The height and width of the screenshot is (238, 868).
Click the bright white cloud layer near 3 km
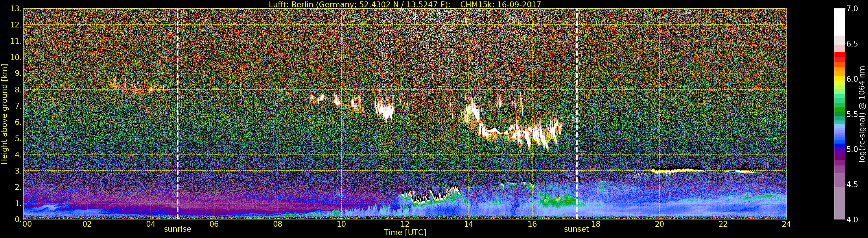click(677, 170)
